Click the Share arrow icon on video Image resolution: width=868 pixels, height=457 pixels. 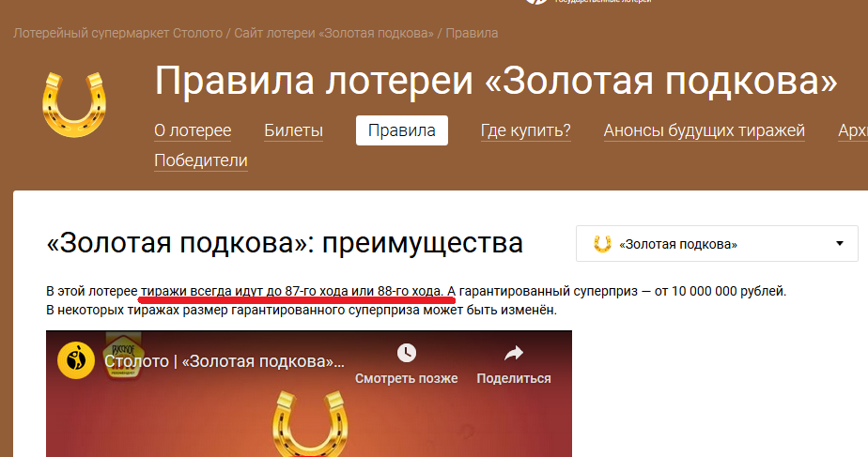coord(514,354)
